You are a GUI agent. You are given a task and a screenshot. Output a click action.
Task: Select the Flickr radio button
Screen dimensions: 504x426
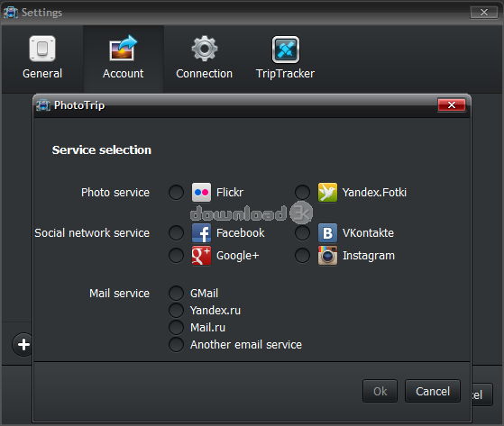(176, 193)
